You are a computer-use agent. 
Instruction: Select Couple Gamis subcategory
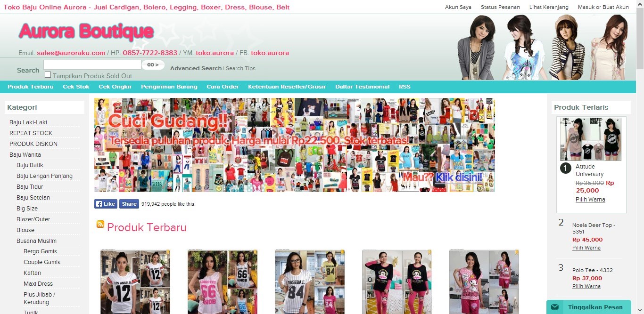click(42, 262)
